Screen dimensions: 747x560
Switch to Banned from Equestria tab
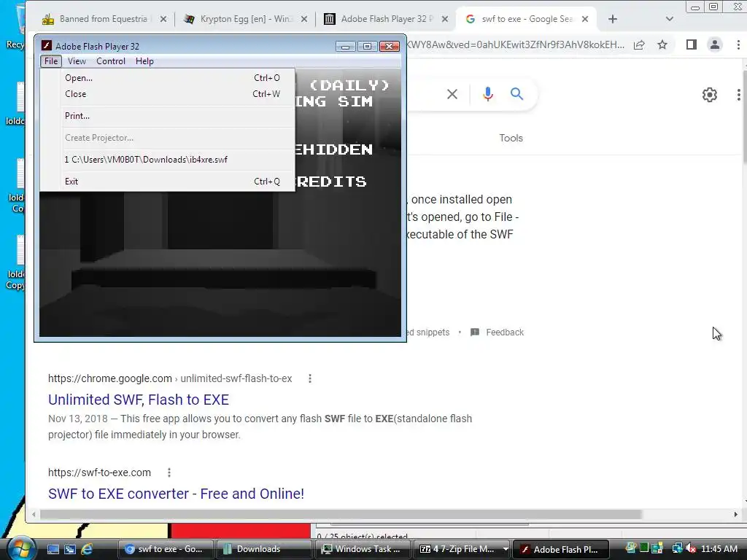(103, 19)
